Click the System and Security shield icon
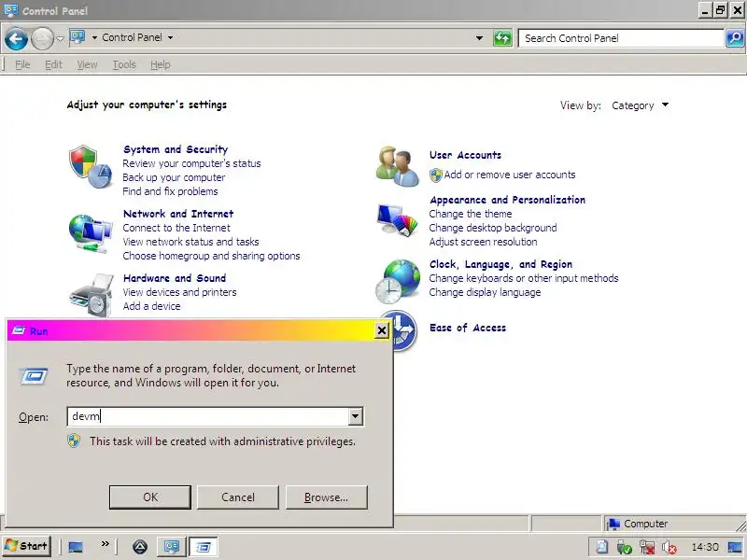The width and height of the screenshot is (747, 560). (x=90, y=167)
